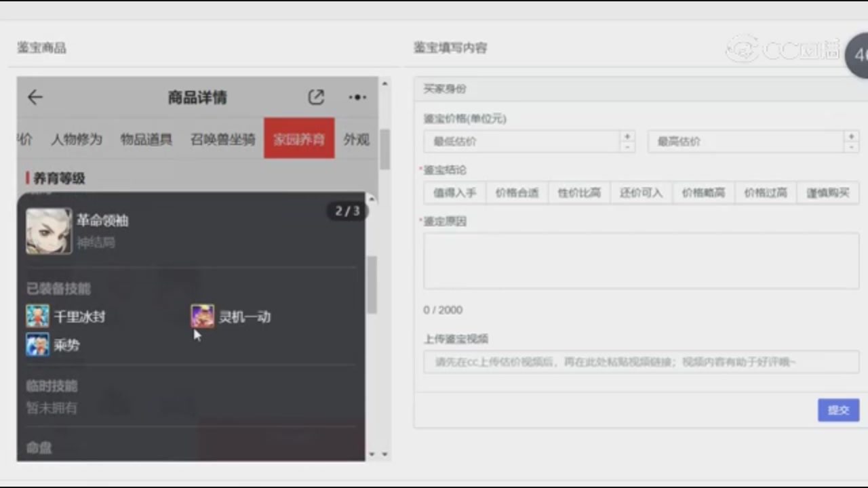
Task: Switch to the 召唤兽坐骑 tab
Action: [x=223, y=140]
